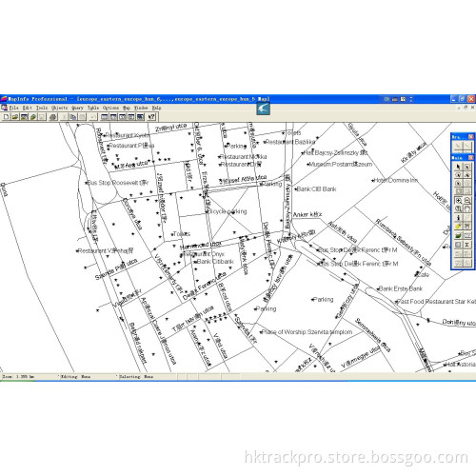
Task: Close the Drawing tool palette
Action: tap(470, 137)
